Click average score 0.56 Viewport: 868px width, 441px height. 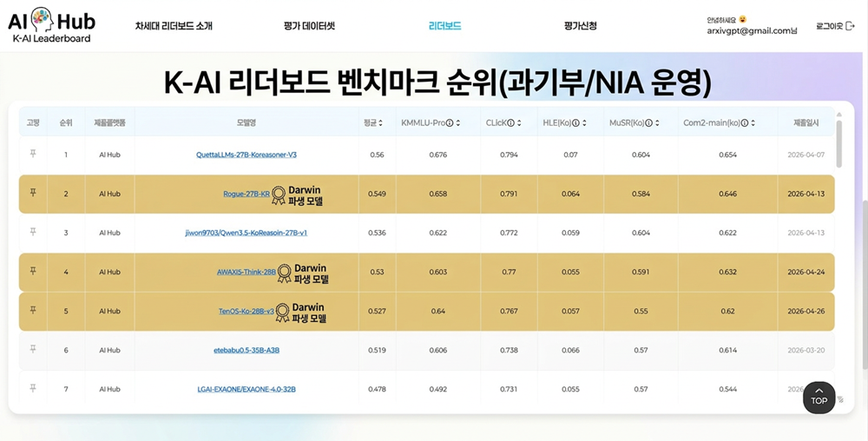377,155
